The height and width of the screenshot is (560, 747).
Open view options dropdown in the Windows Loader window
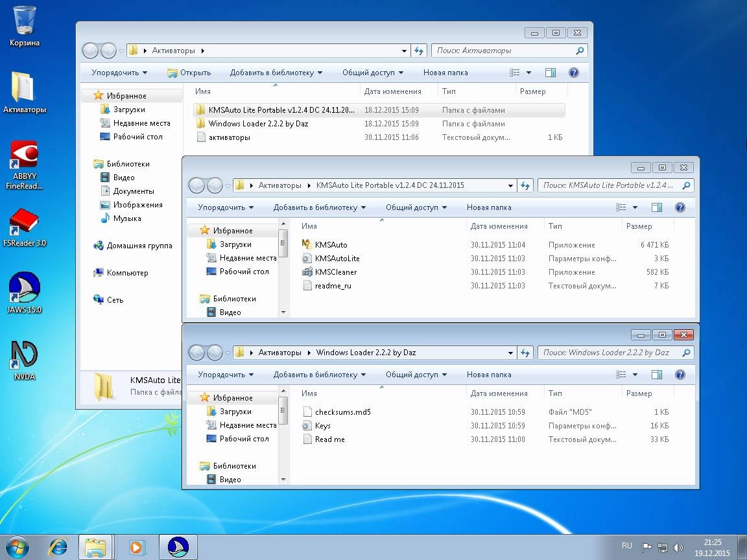tap(635, 374)
